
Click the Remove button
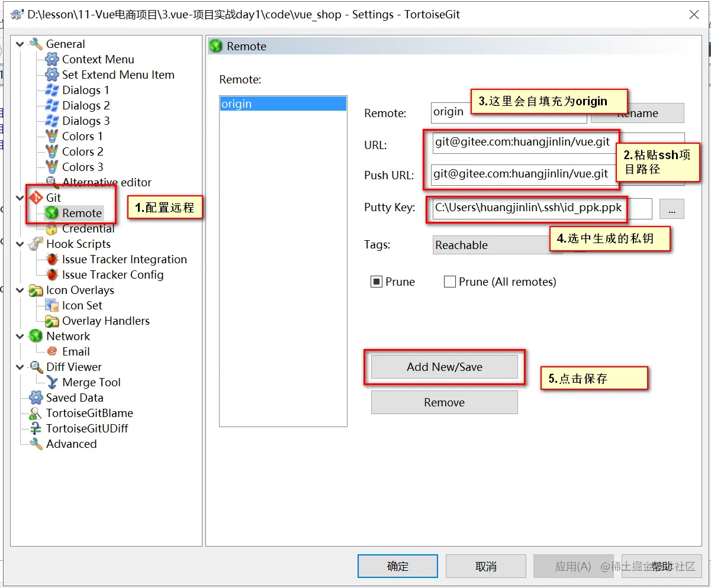(445, 402)
